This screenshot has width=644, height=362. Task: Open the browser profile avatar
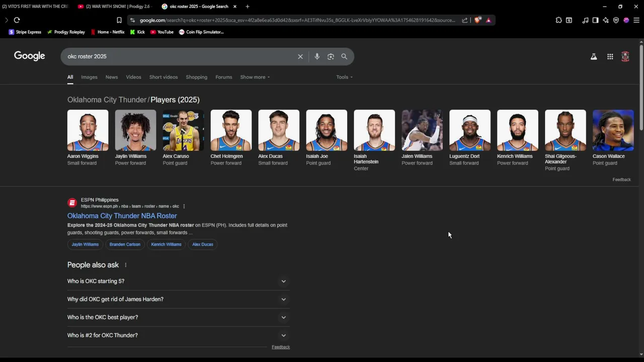[x=626, y=20]
